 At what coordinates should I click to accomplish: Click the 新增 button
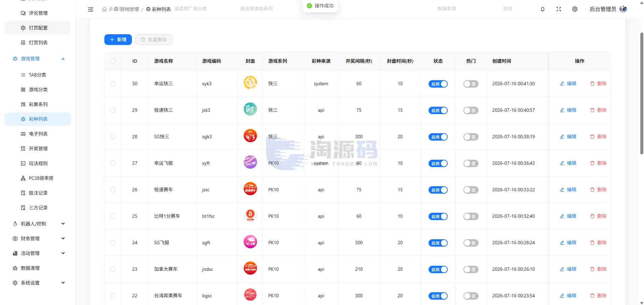pos(118,40)
